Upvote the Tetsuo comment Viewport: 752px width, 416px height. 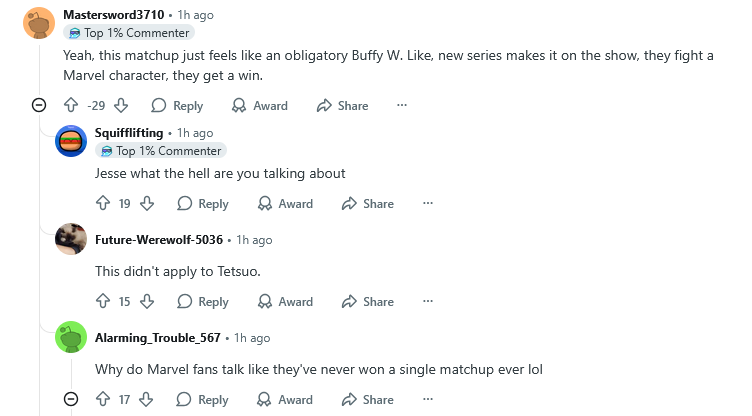point(103,301)
